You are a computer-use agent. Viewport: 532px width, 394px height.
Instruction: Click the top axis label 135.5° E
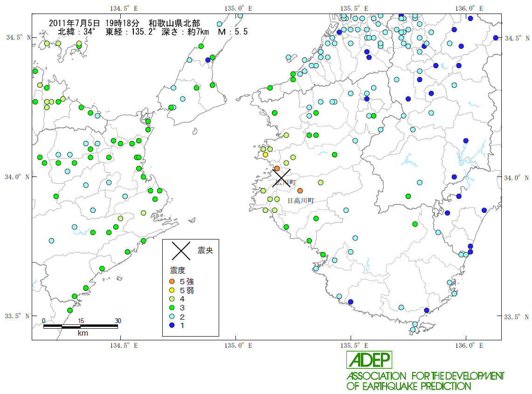[354, 8]
